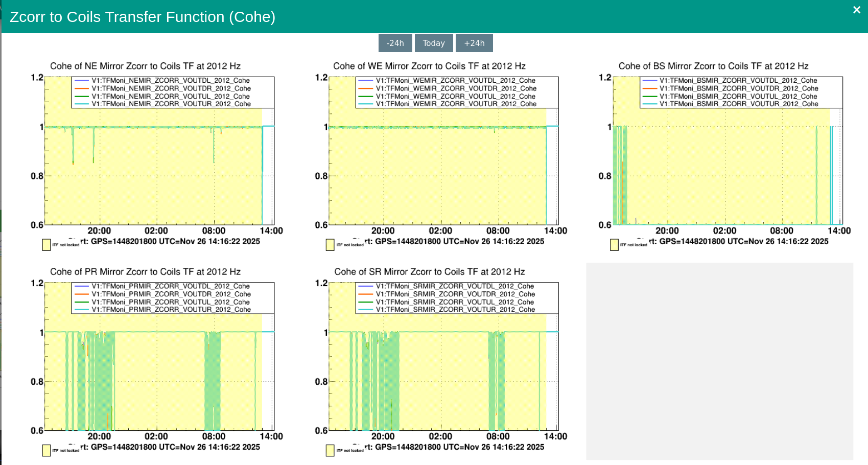Click the WEMIR_ZCORR_VOUTUR legend entry

456,104
